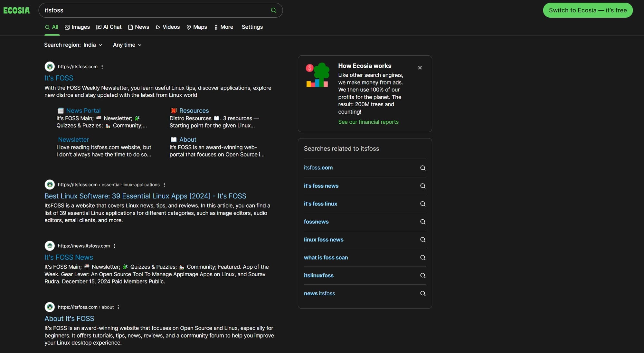The image size is (644, 353).
Task: Click the search magnifier icon in the search box
Action: click(273, 10)
